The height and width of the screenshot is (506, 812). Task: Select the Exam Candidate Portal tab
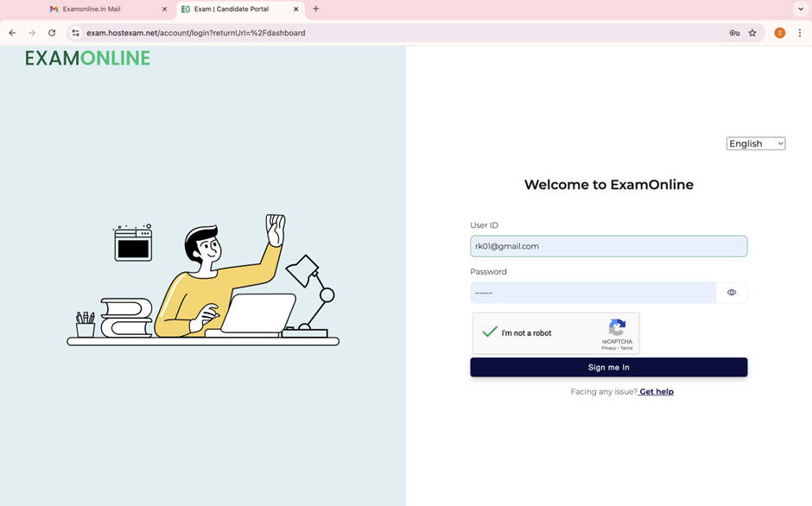pos(232,9)
